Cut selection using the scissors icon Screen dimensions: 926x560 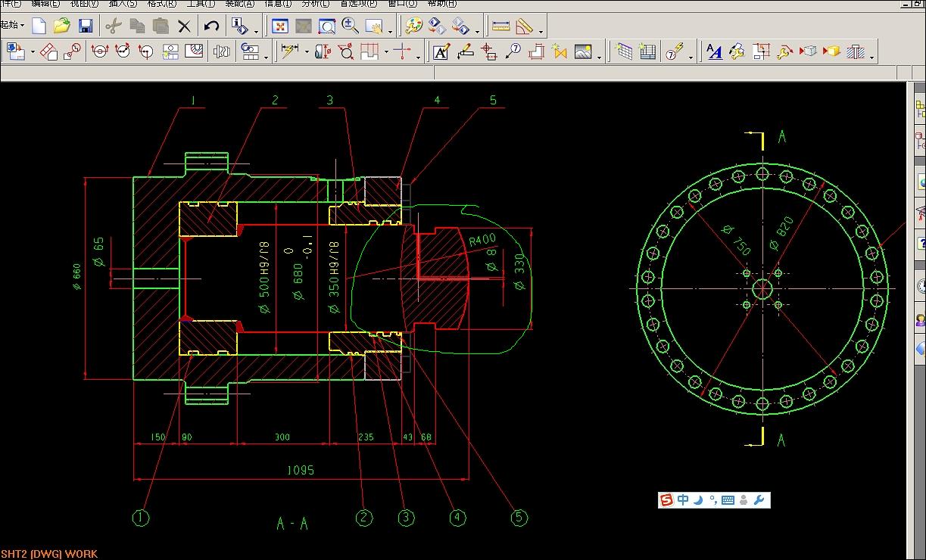pos(114,26)
